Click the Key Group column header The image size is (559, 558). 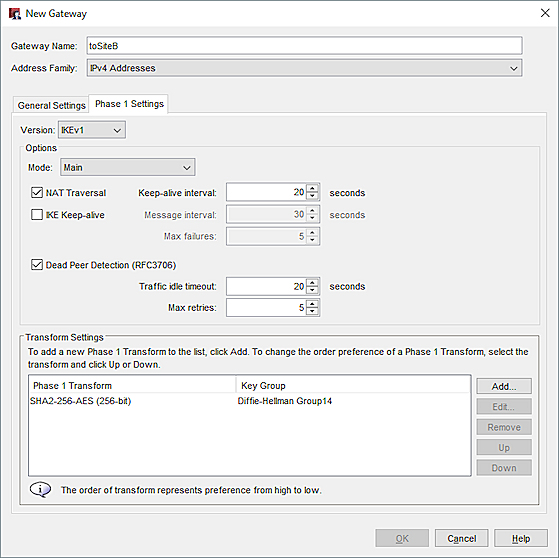353,385
